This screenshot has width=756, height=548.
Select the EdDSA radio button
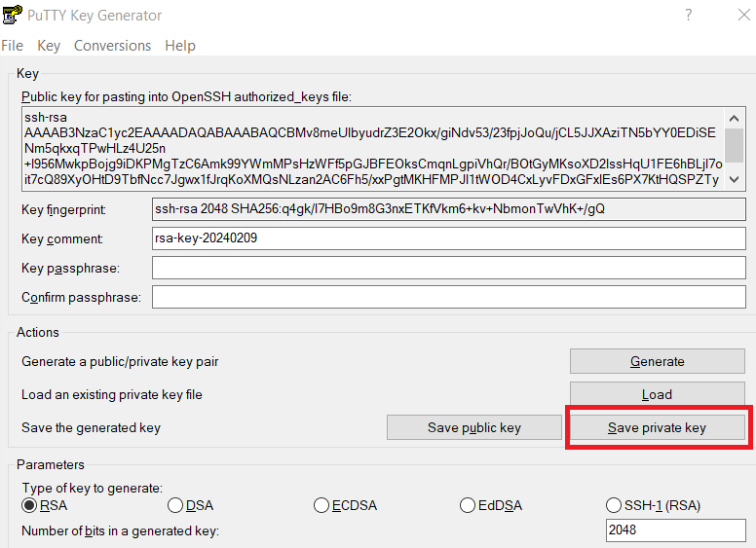(x=468, y=505)
